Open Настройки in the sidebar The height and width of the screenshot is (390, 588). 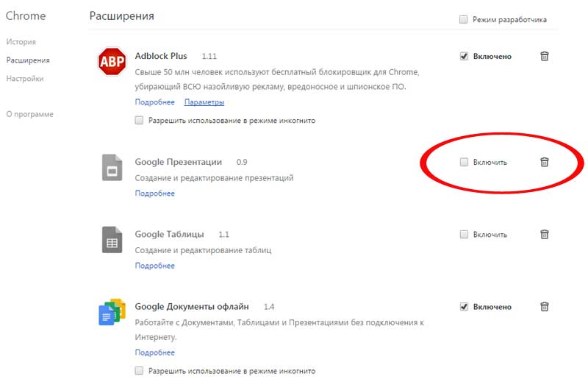(25, 79)
